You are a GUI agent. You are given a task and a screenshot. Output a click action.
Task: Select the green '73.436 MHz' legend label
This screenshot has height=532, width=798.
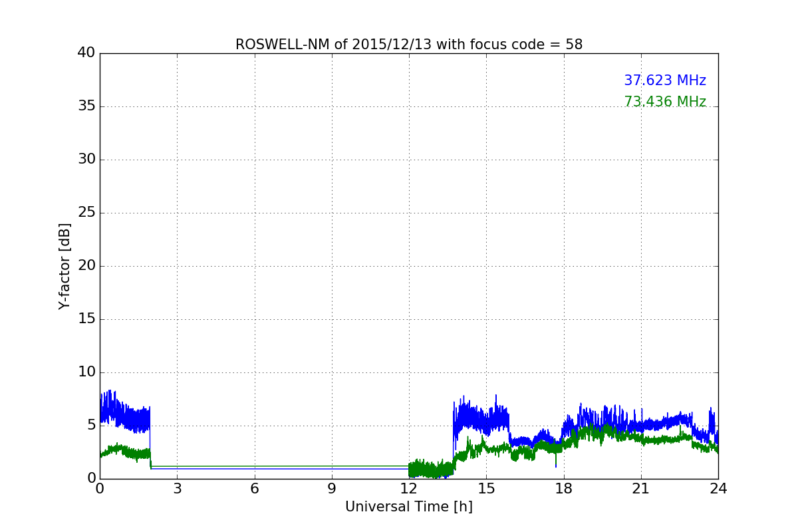(x=665, y=102)
